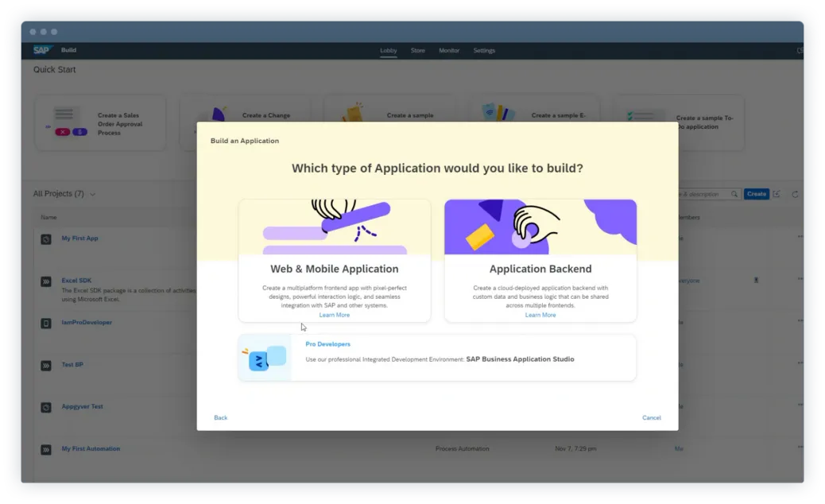Click Process Automation type text in last row
The height and width of the screenshot is (504, 825).
[462, 449]
